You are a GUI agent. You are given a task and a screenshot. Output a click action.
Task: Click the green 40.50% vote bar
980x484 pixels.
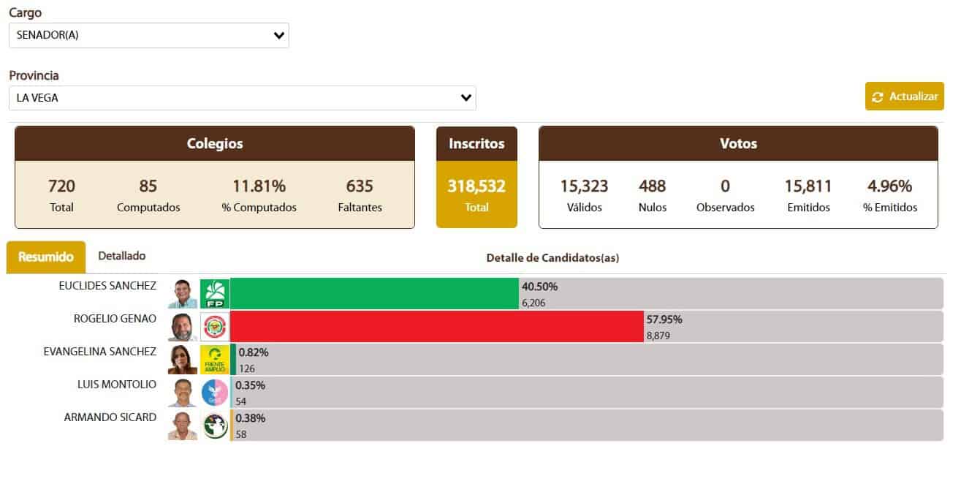point(374,293)
